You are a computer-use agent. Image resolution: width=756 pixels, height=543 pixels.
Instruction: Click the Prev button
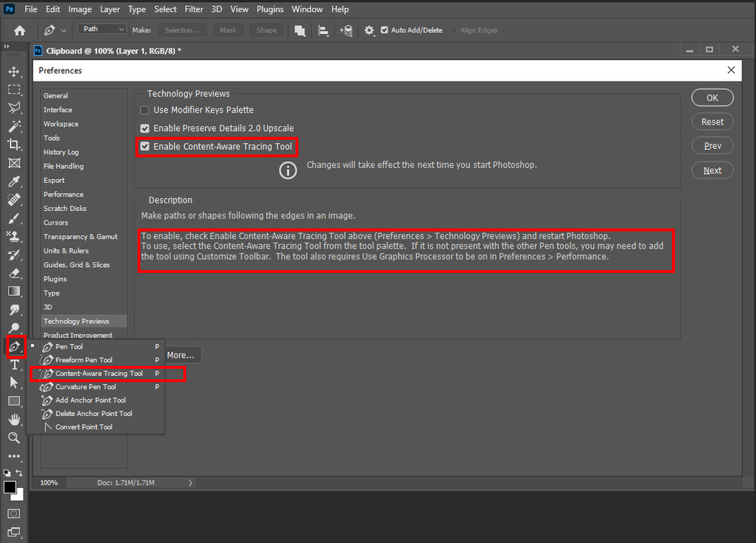coord(712,146)
